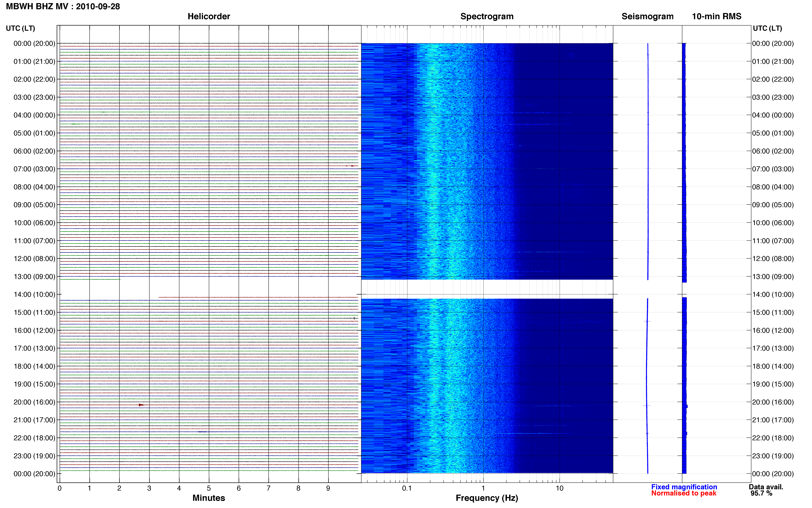Click right time label '11:00 (07:00)'
This screenshot has height=508, width=812.
click(773, 241)
